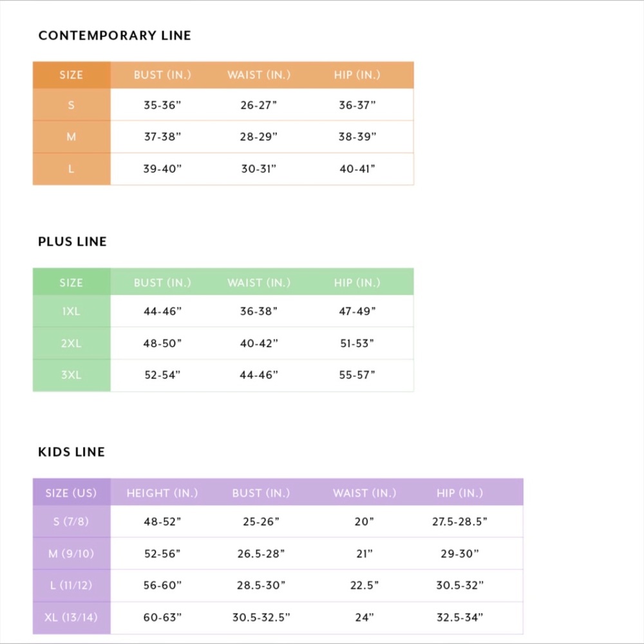This screenshot has width=644, height=644.
Task: Click the Contemporary Line heading
Action: point(115,35)
